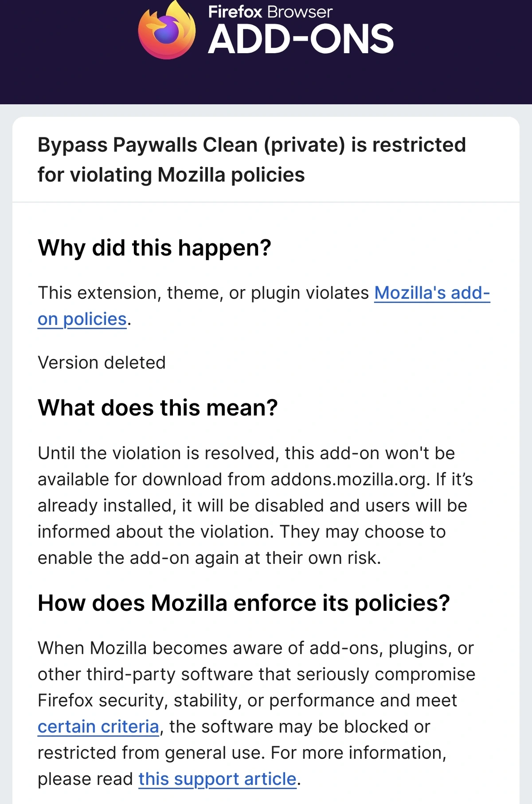Click the ADD-ONS wordmark in header
Image resolution: width=532 pixels, height=804 pixels.
(x=301, y=40)
